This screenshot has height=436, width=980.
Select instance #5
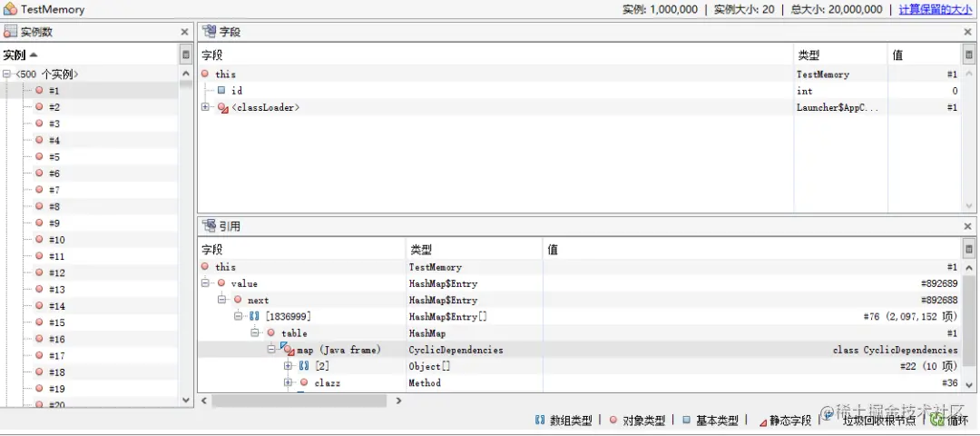[54, 157]
